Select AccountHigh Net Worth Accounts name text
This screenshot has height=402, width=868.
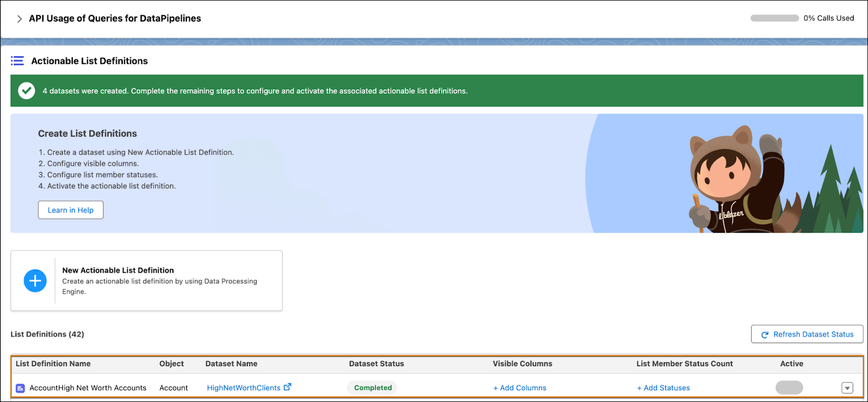coord(88,388)
